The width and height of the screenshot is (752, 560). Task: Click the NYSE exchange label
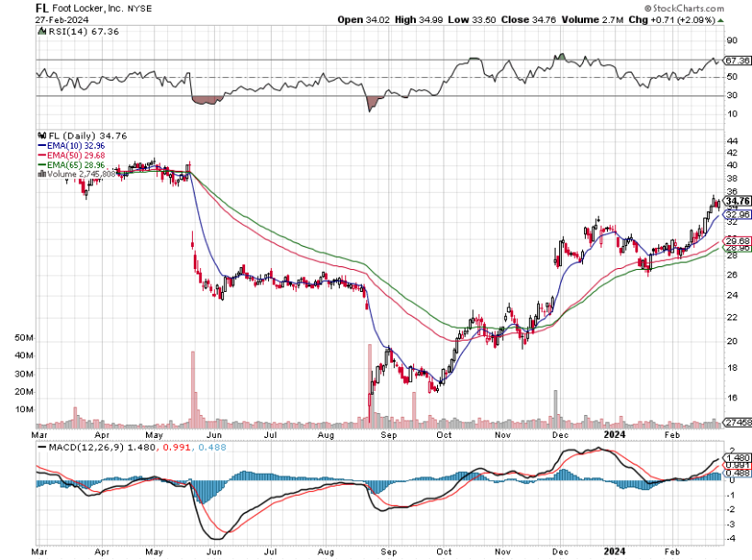pos(139,8)
